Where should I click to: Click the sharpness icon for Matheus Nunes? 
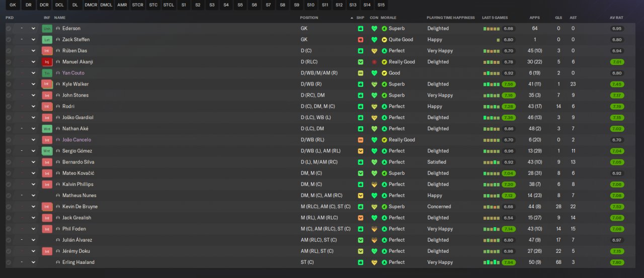point(360,196)
